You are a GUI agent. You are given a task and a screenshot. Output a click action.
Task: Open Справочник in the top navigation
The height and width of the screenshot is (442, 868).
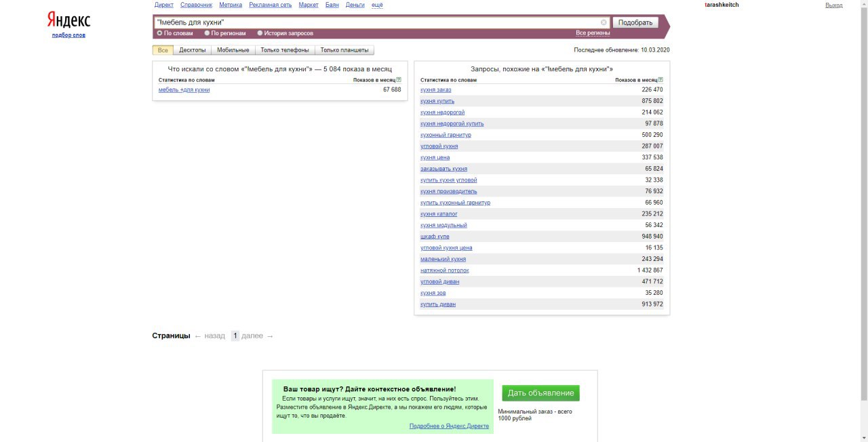tap(196, 5)
